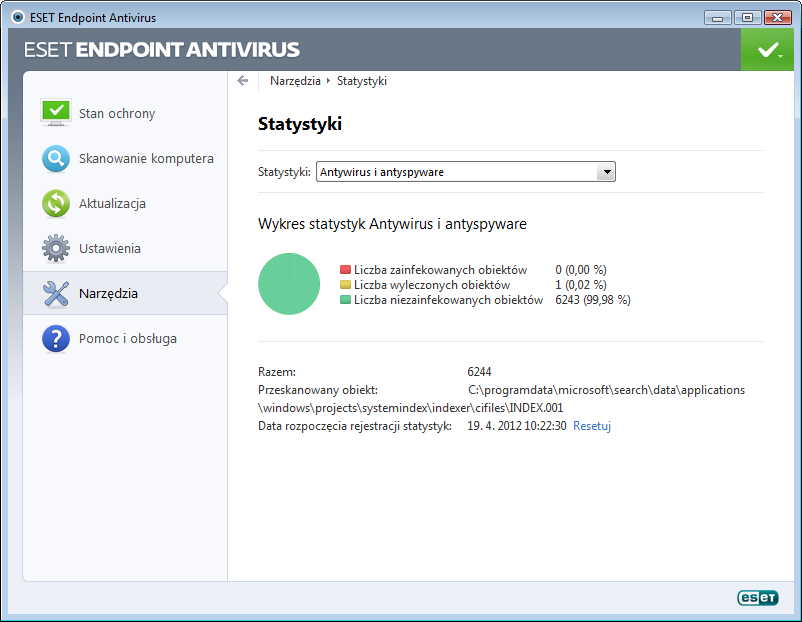Screen dimensions: 802x622
Task: Click the green checkmark protection status button
Action: [x=768, y=50]
